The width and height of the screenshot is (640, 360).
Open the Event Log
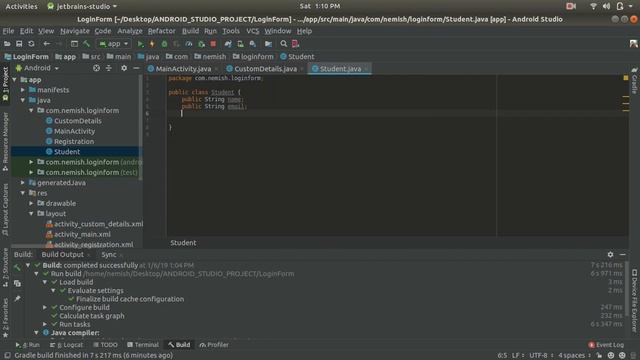click(x=606, y=345)
